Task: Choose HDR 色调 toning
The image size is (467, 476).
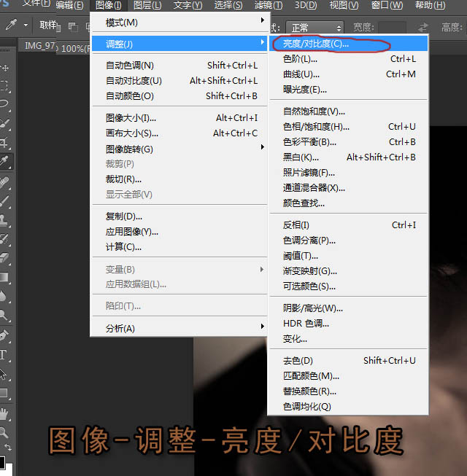Action: click(x=348, y=324)
